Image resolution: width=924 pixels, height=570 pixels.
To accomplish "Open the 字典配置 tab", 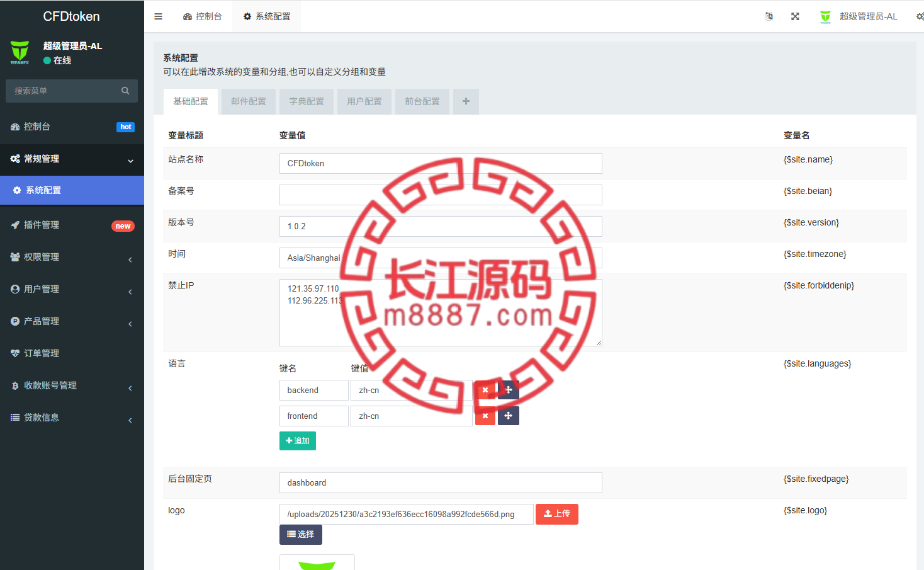I will point(307,101).
